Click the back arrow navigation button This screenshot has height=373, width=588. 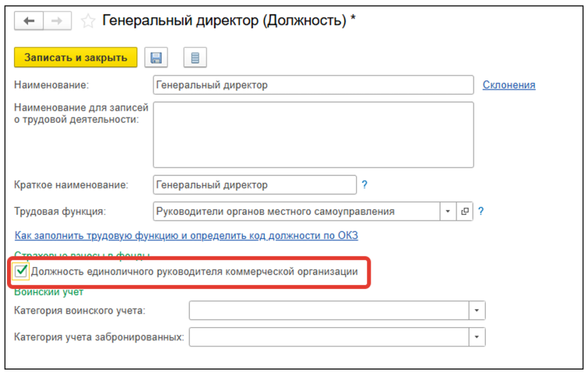tap(29, 21)
